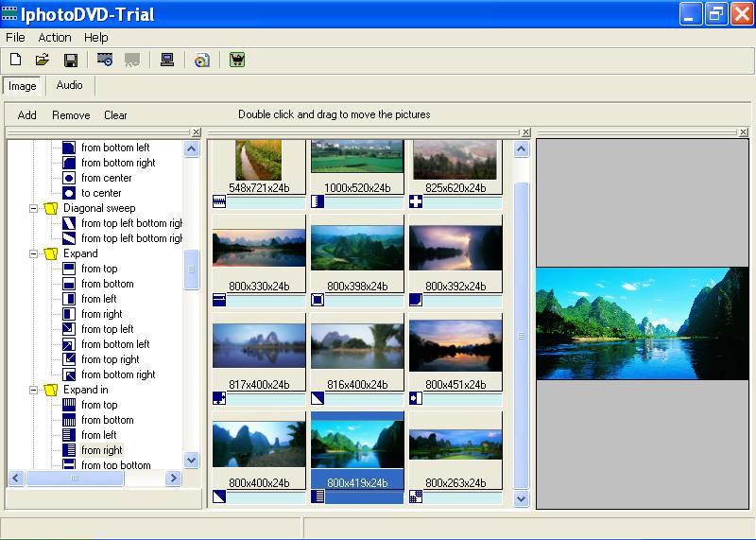Switch to the Audio tab
The image size is (756, 540).
click(x=69, y=85)
